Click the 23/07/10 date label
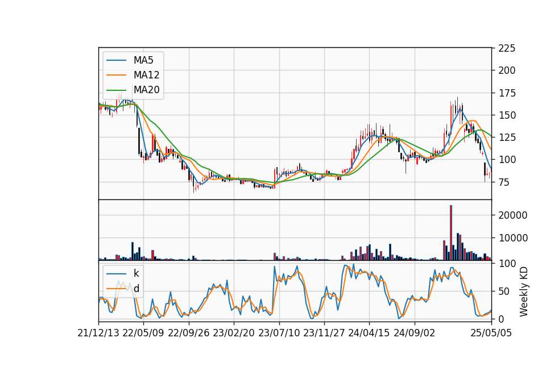 279,333
